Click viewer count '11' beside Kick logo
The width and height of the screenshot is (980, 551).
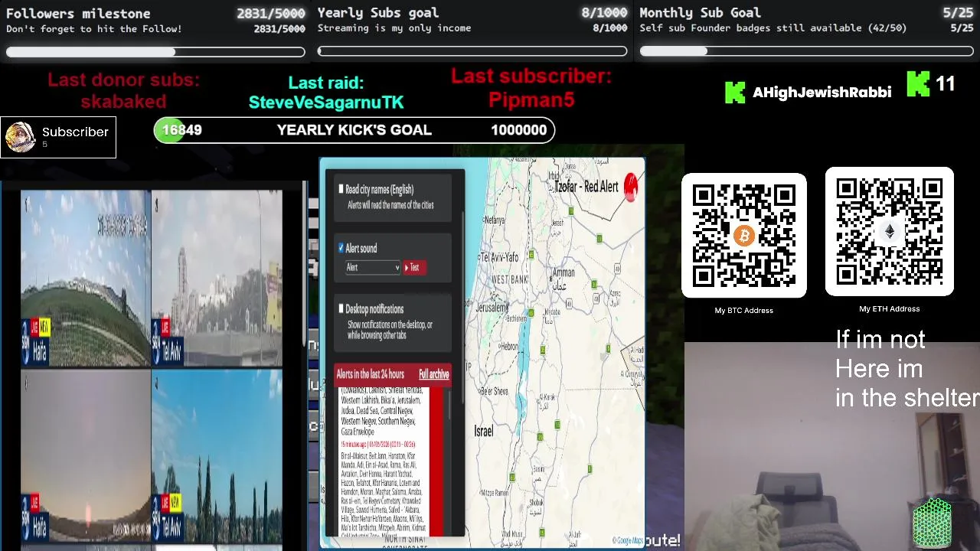click(x=946, y=83)
